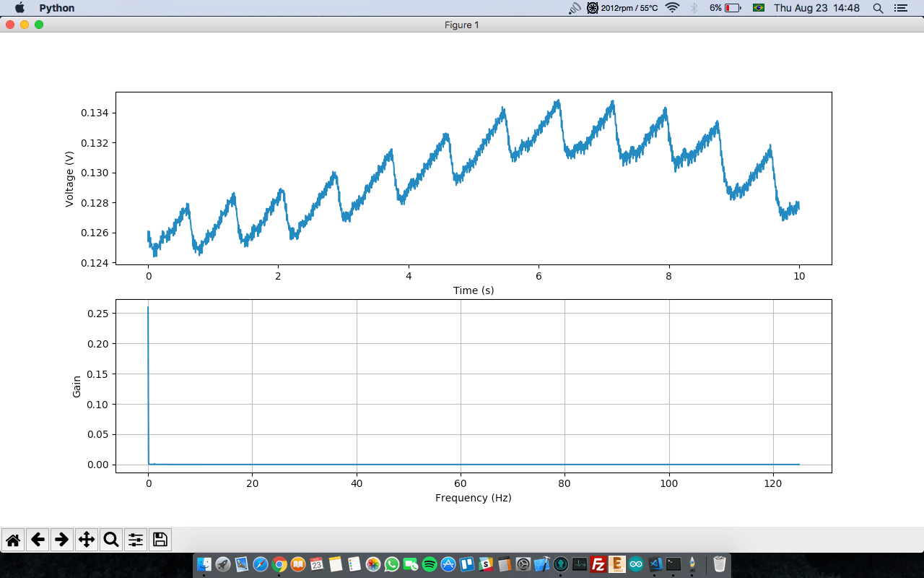Open Spotlight search
The image size is (924, 578).
pyautogui.click(x=877, y=8)
